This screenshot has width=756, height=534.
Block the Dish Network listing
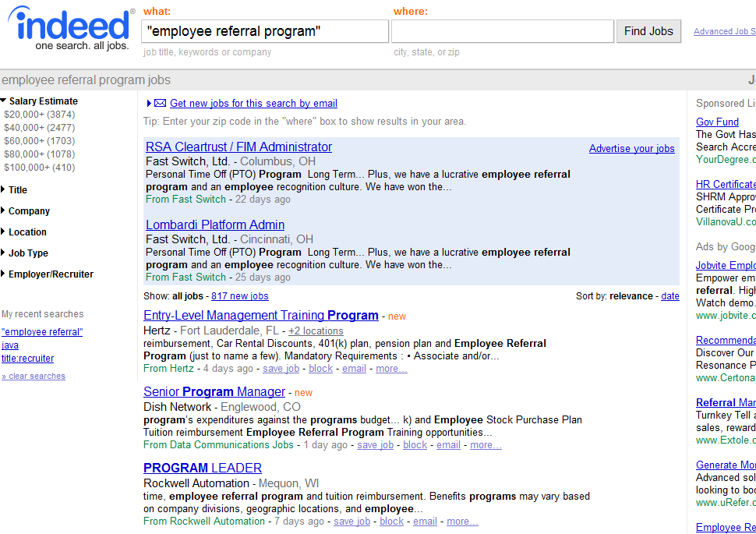pyautogui.click(x=415, y=445)
